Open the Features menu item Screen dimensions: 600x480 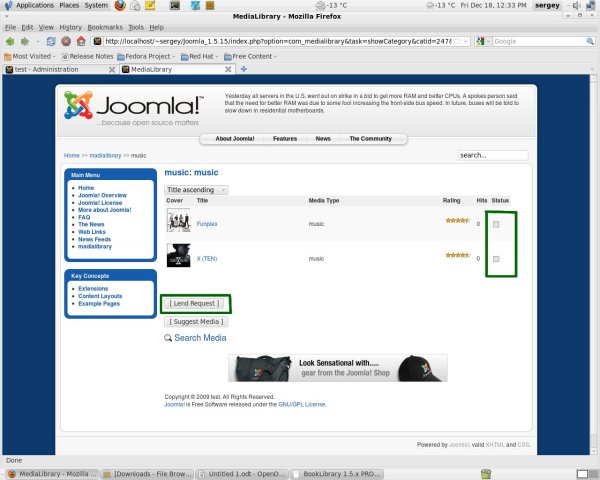(285, 139)
